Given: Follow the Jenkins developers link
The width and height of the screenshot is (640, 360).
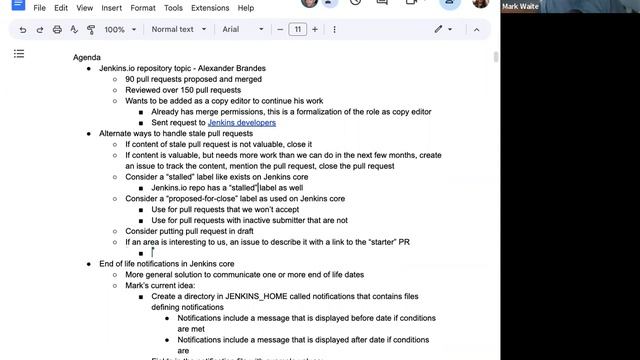Looking at the screenshot, I should pyautogui.click(x=242, y=122).
